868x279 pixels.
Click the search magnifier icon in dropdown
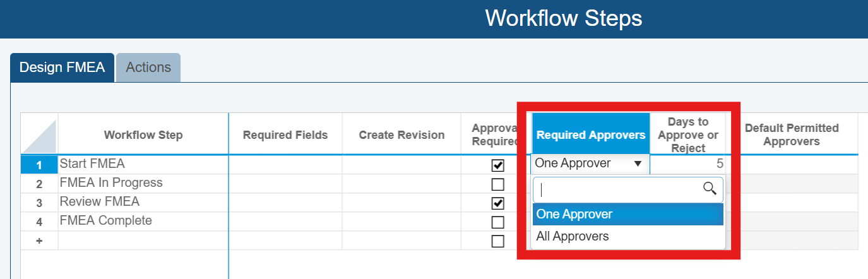710,189
